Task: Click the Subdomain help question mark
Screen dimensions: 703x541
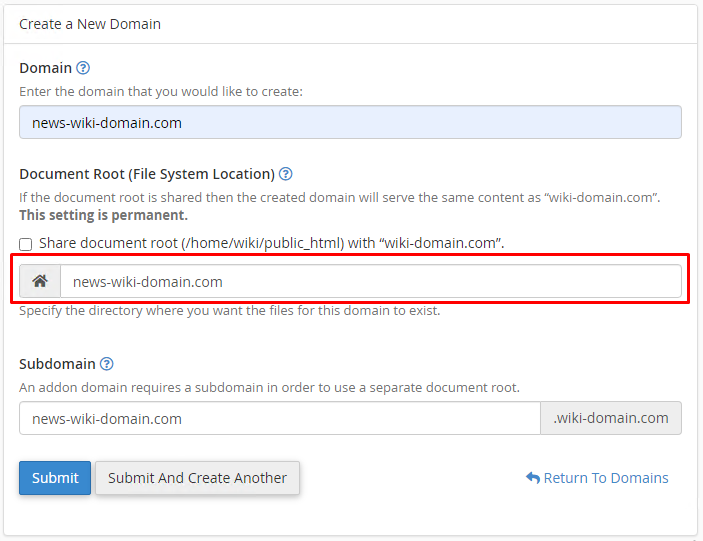Action: click(107, 364)
